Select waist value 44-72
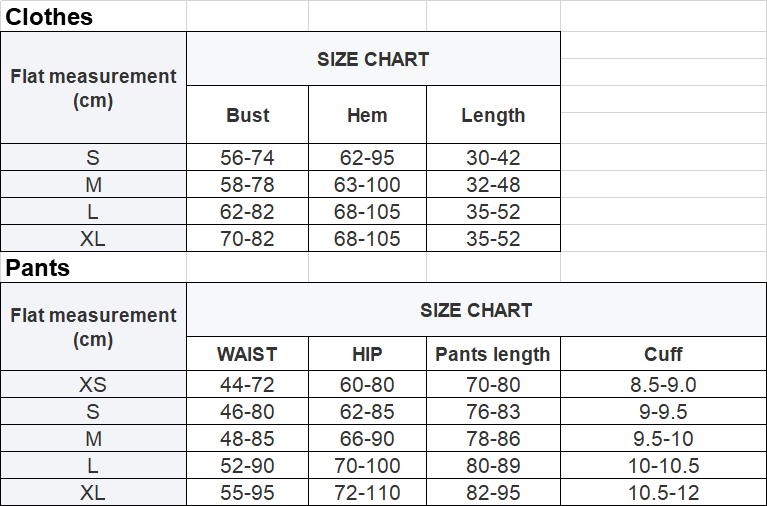The width and height of the screenshot is (767, 506). (x=248, y=384)
